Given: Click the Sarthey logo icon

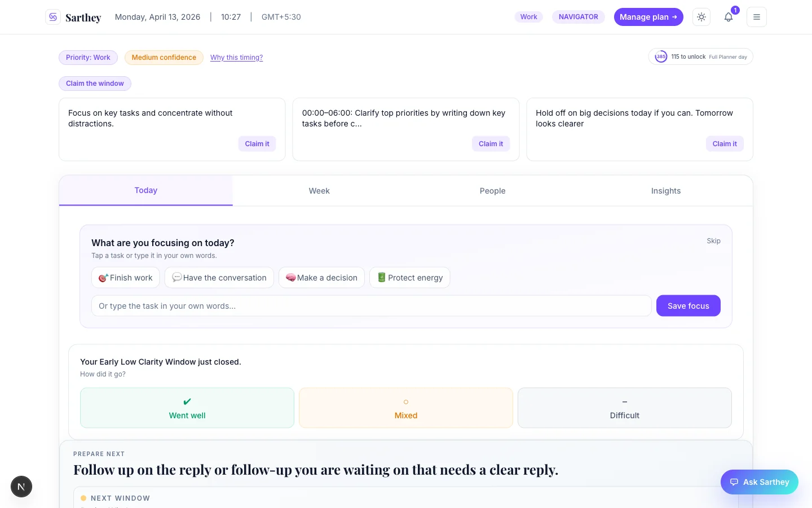Looking at the screenshot, I should 53,17.
